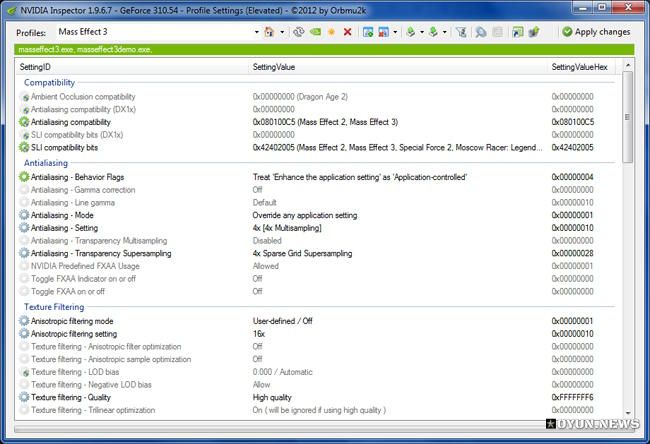Viewport: 650px width, 444px height.
Task: Click the shortcut-arrow window icon in toolbar
Action: point(518,32)
